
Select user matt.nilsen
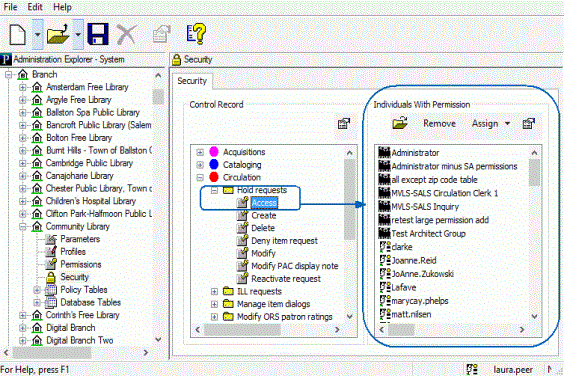pyautogui.click(x=411, y=314)
